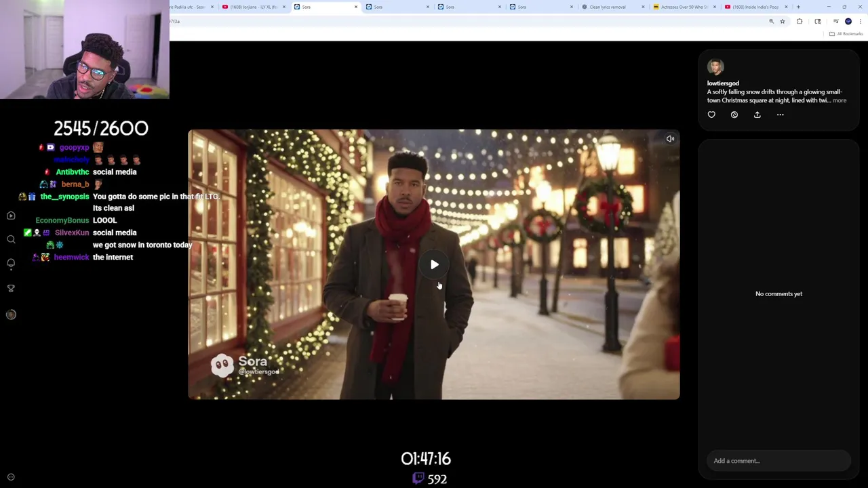
Task: Bookmark this page with the star icon
Action: pyautogui.click(x=782, y=22)
